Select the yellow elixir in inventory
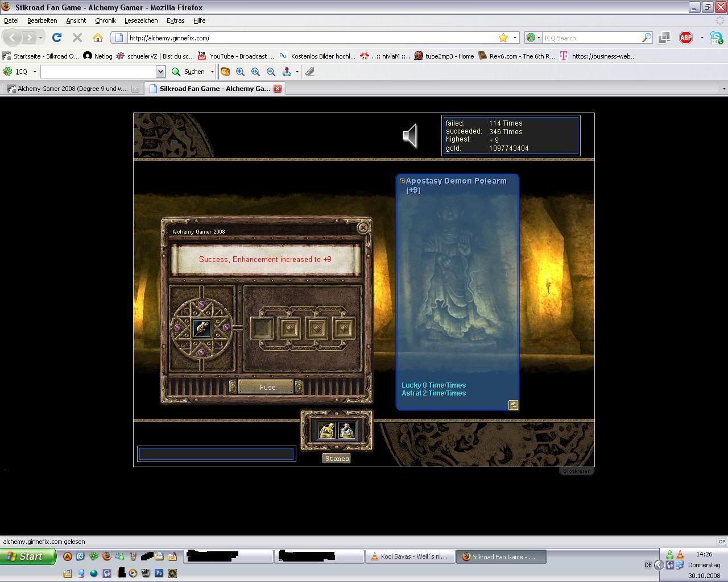728x582 pixels. tap(326, 431)
